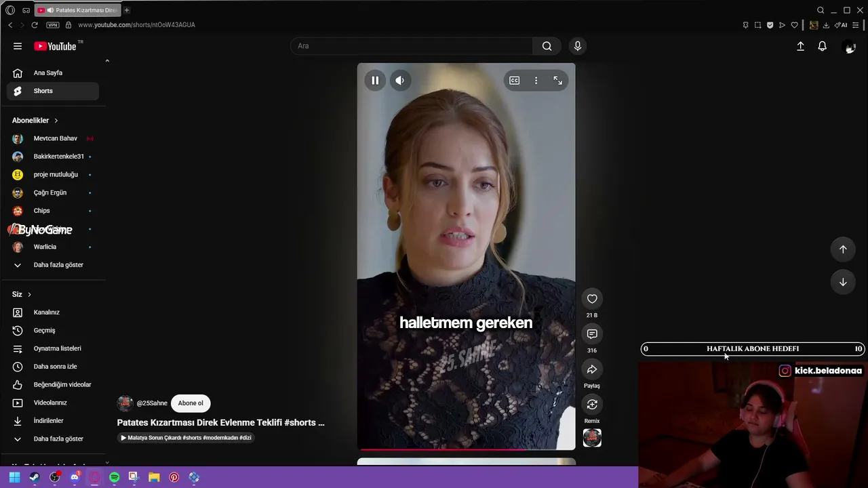Image resolution: width=868 pixels, height=488 pixels.
Task: Expand Siz list with Daha fazla göster
Action: pos(53,439)
